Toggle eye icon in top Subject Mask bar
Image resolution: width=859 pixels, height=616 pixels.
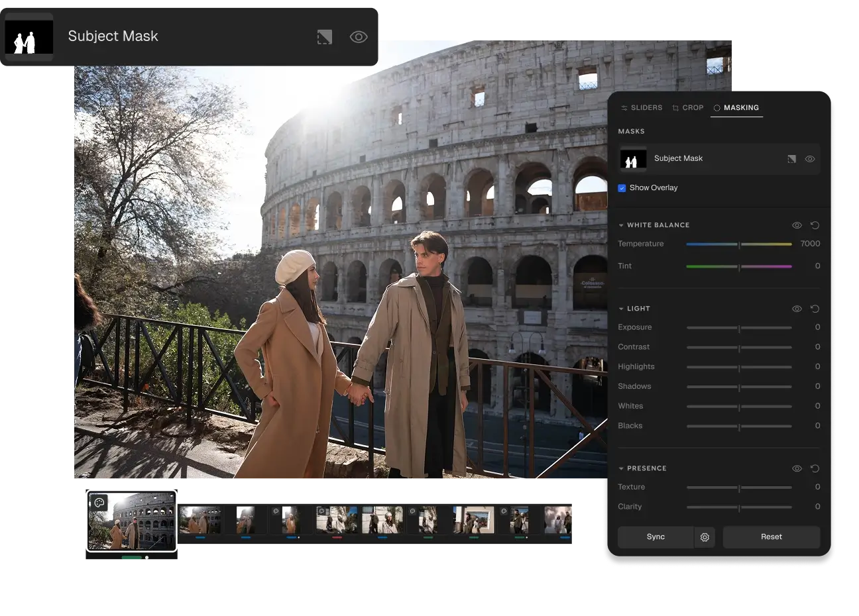pos(359,37)
